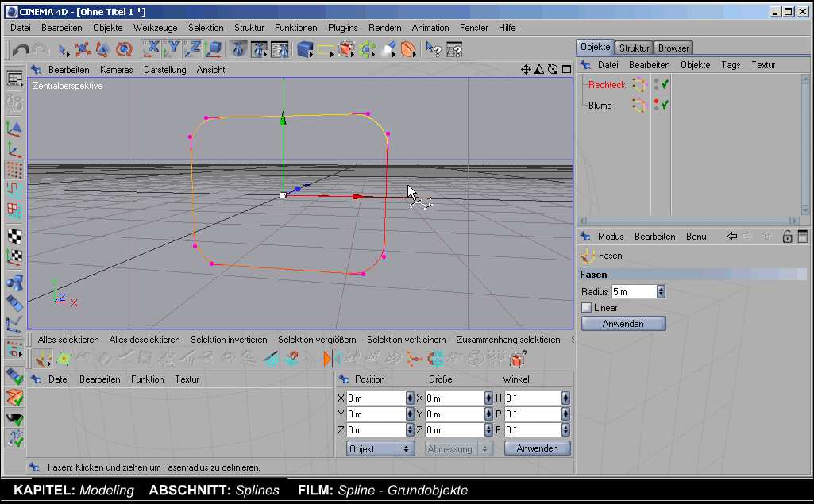
Task: Select the polygons mode icon in left toolbar
Action: coord(14,211)
